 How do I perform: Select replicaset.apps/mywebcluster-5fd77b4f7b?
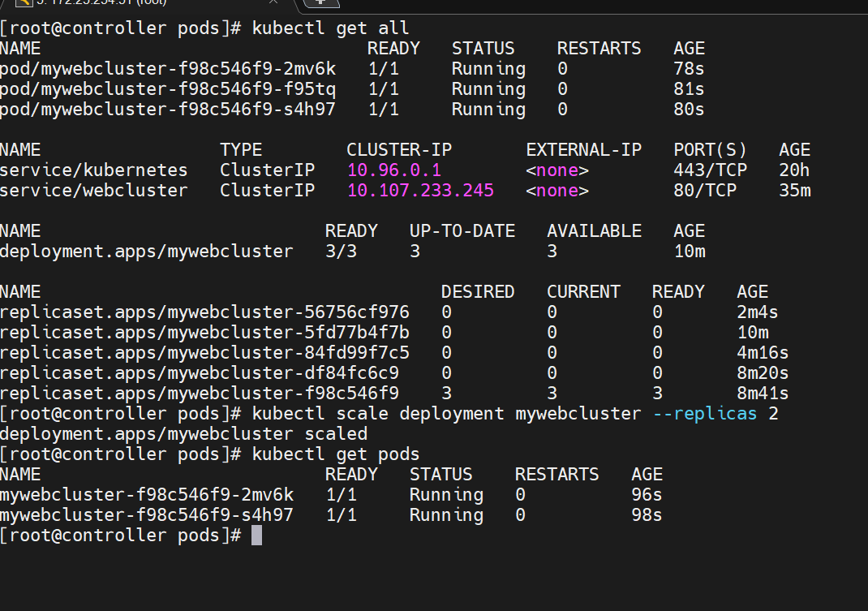tap(204, 333)
